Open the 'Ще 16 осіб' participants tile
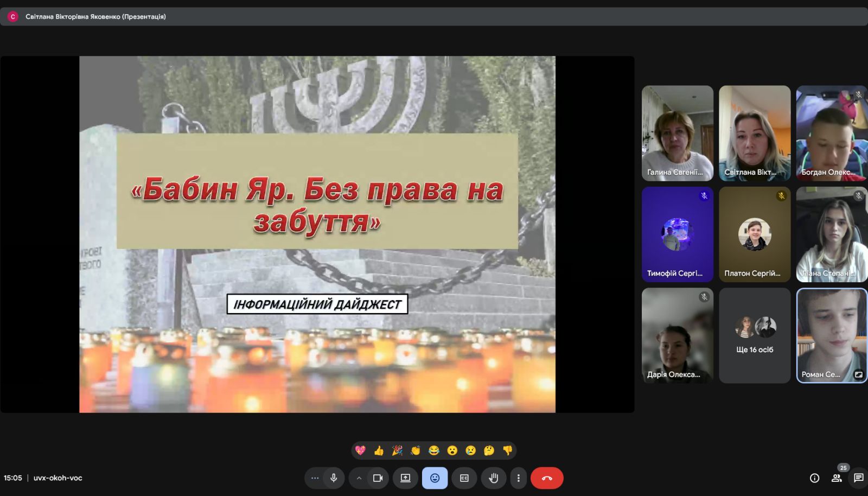This screenshot has height=496, width=868. click(x=755, y=335)
